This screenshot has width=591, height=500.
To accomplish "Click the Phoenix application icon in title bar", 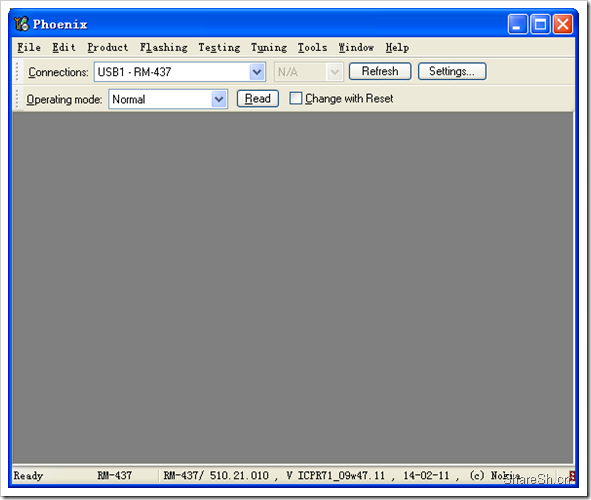I will pos(21,24).
